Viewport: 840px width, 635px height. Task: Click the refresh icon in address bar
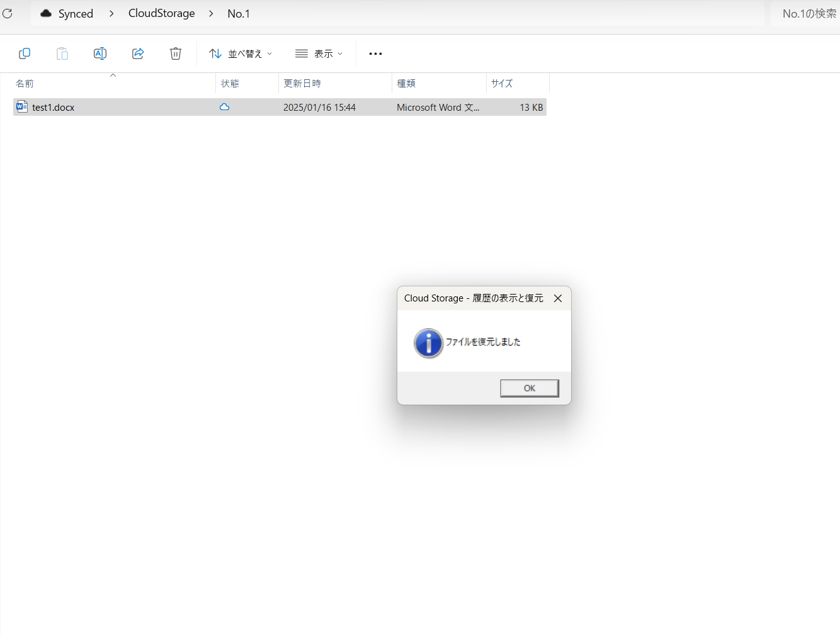(x=8, y=13)
